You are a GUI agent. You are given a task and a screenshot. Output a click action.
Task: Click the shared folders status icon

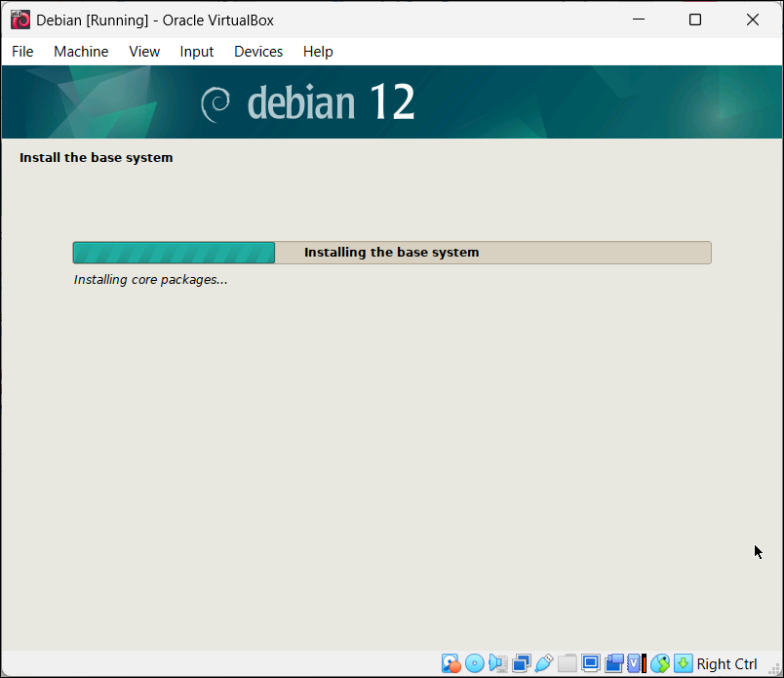[568, 664]
